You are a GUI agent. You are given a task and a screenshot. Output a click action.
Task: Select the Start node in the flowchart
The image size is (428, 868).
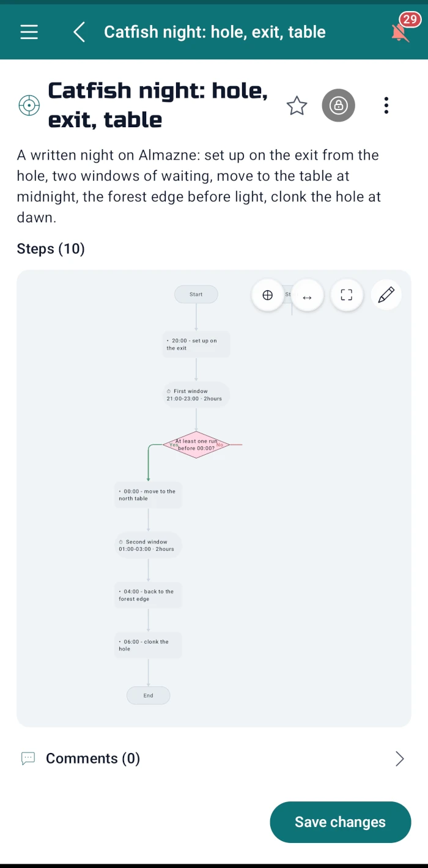196,294
